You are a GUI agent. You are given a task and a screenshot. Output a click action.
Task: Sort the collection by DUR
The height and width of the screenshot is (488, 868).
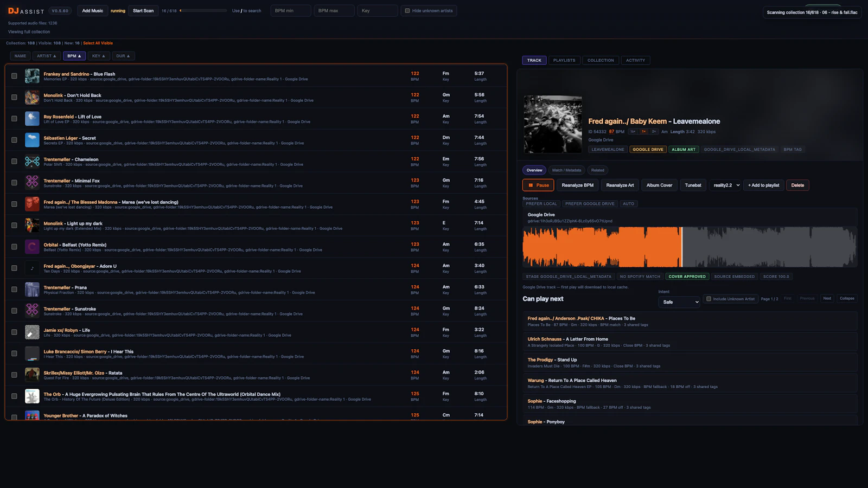[123, 56]
